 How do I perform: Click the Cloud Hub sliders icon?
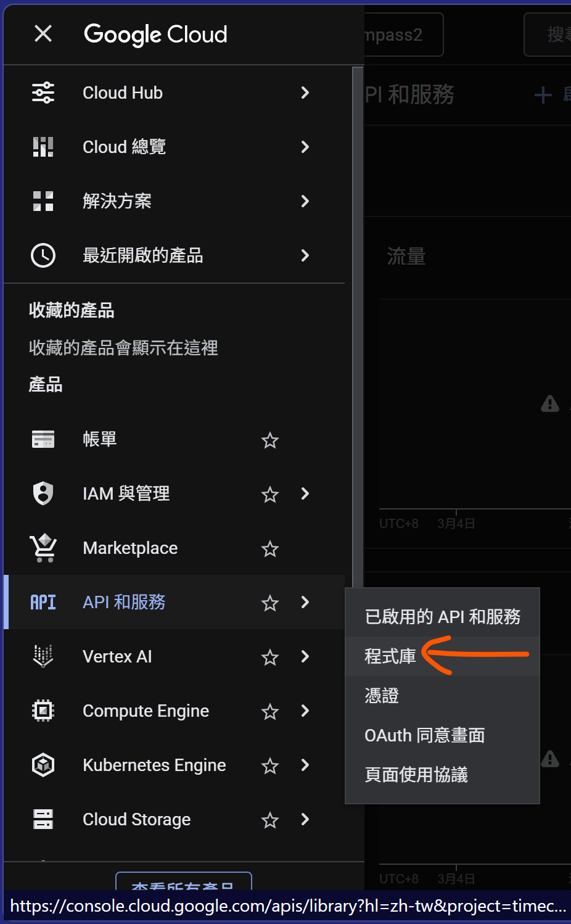click(43, 93)
